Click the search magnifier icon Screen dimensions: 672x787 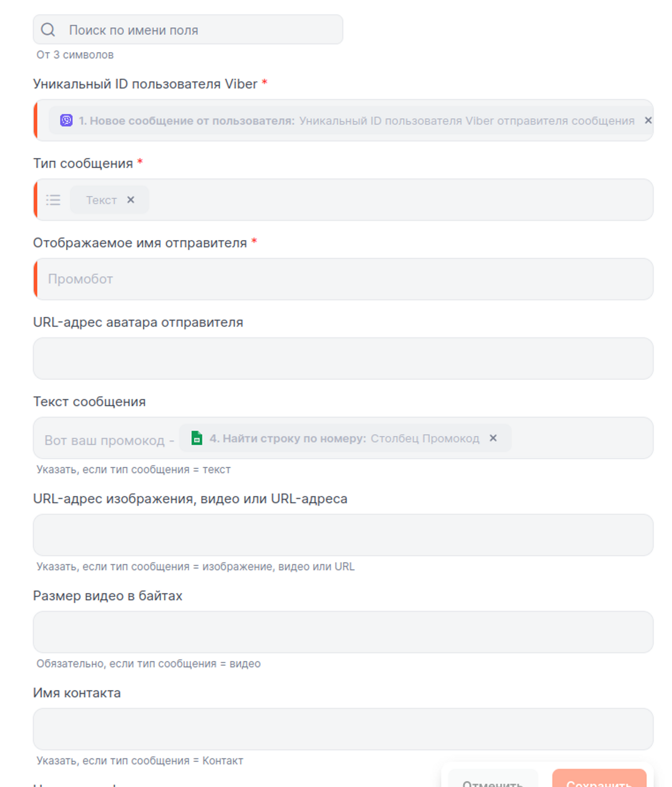[x=48, y=30]
